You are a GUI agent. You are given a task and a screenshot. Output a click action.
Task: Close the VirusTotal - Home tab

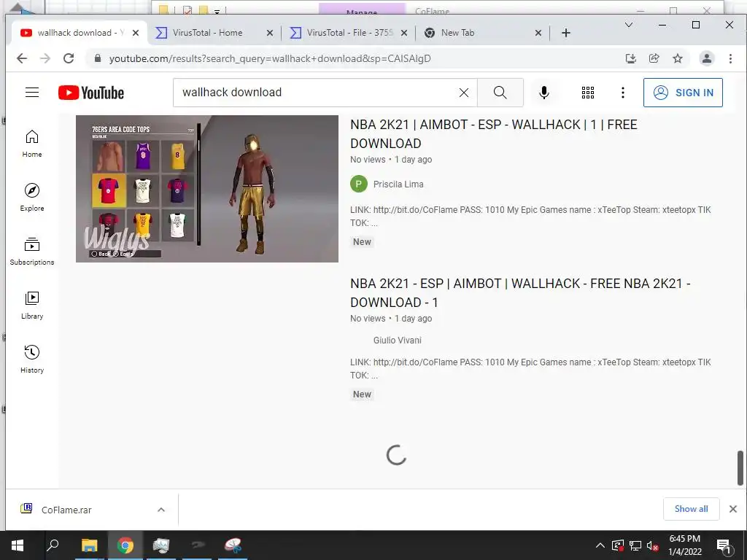270,33
